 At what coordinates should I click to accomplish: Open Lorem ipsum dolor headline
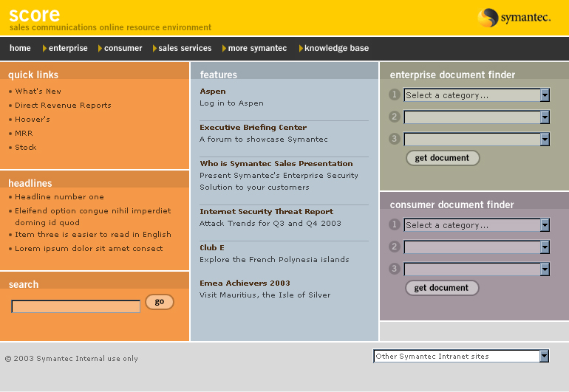89,248
